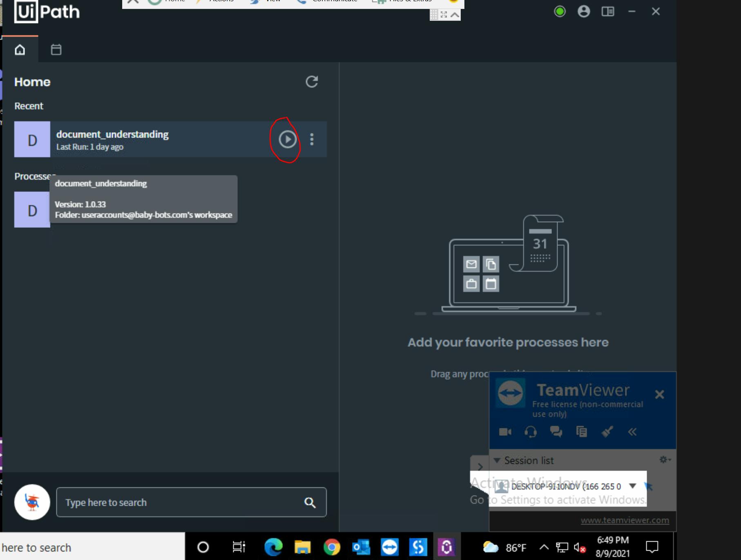Start TeamViewer video call icon

click(505, 432)
